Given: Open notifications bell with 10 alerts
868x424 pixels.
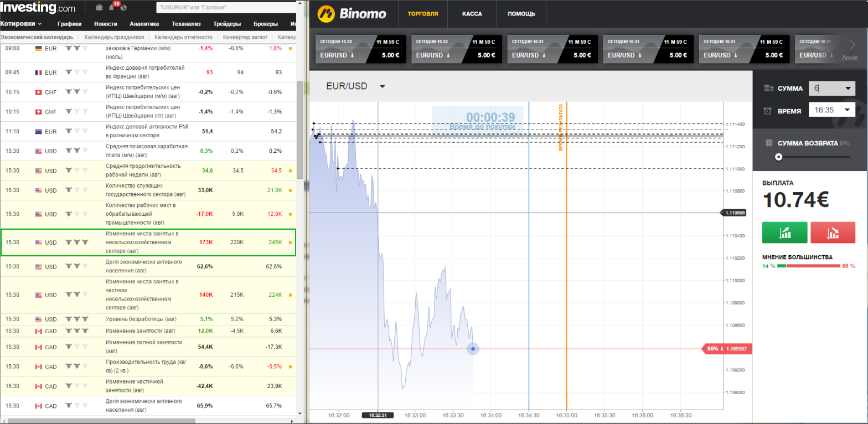Looking at the screenshot, I should [x=112, y=7].
